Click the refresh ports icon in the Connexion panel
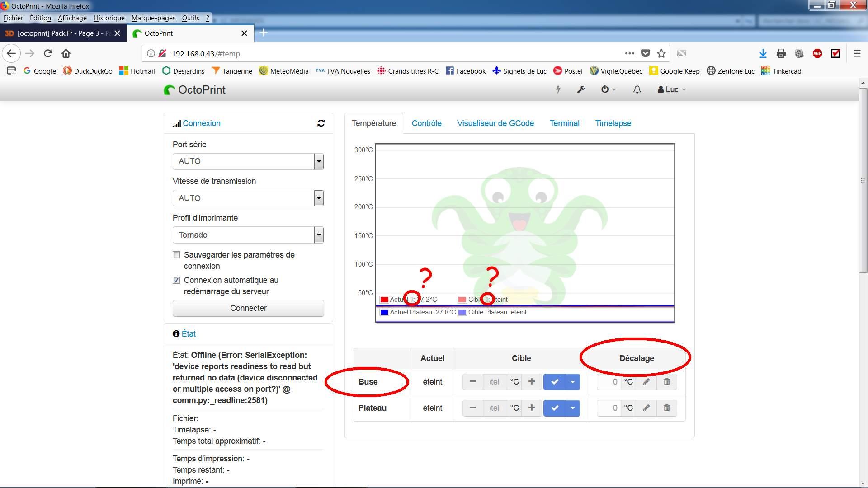868x488 pixels. click(x=321, y=123)
